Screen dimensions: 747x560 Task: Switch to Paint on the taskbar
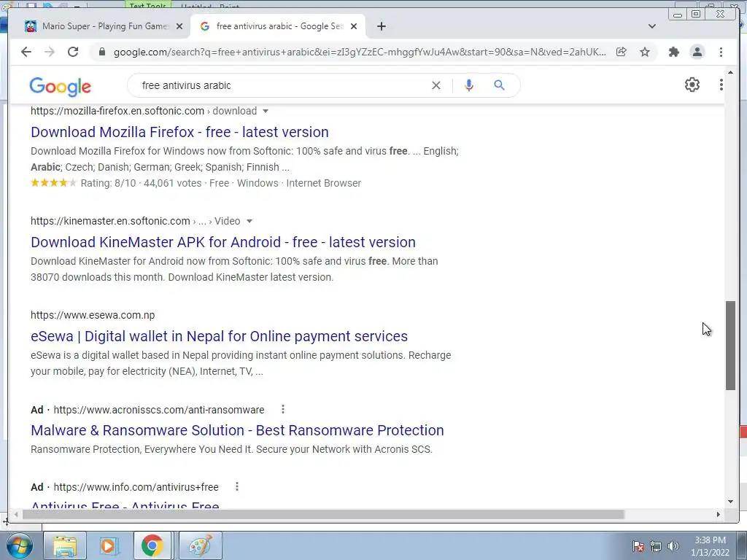coord(201,545)
